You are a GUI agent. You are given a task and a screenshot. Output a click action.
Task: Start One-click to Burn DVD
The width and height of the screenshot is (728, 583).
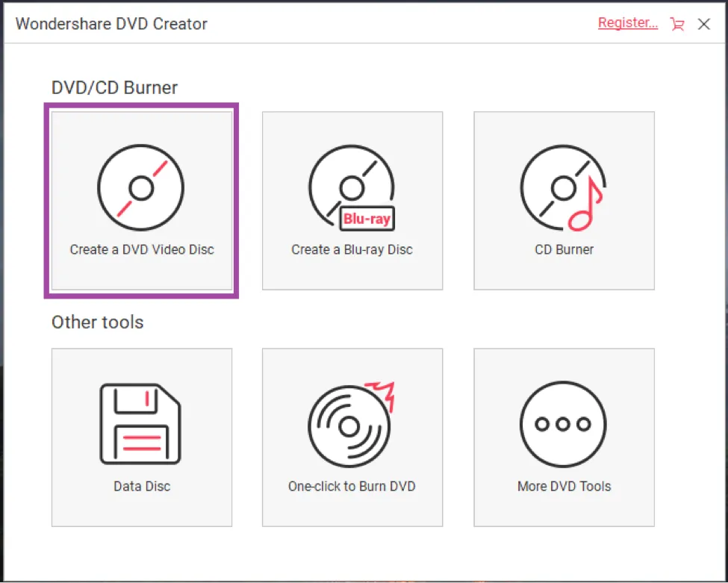pyautogui.click(x=352, y=437)
